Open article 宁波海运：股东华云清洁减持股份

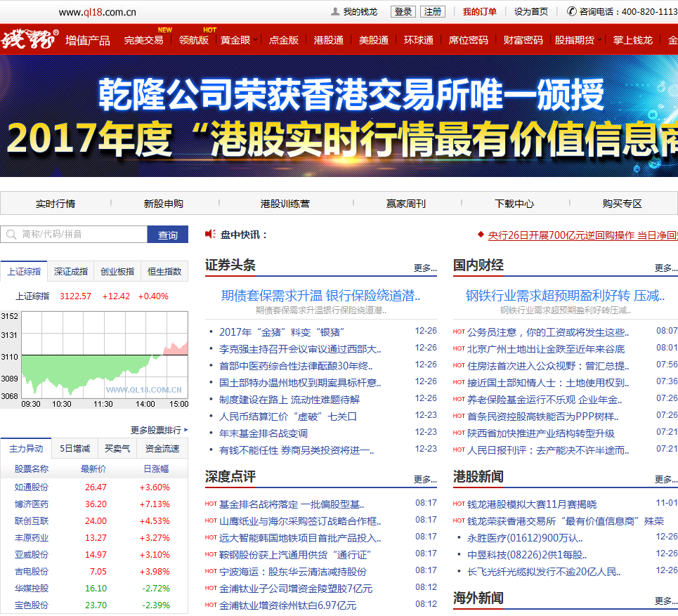[x=293, y=572]
